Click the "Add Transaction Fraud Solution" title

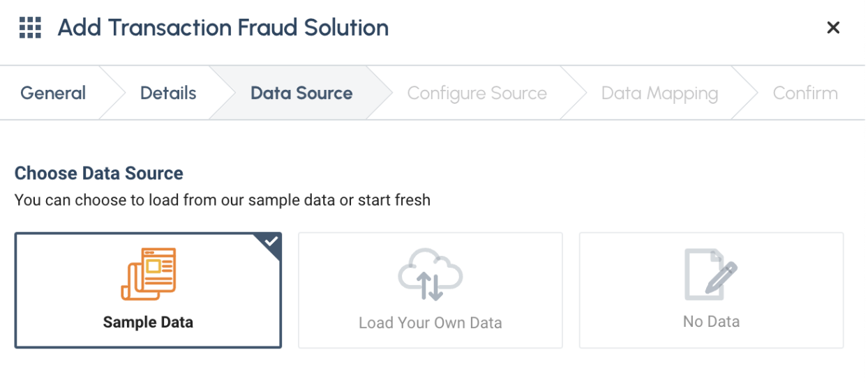[223, 28]
